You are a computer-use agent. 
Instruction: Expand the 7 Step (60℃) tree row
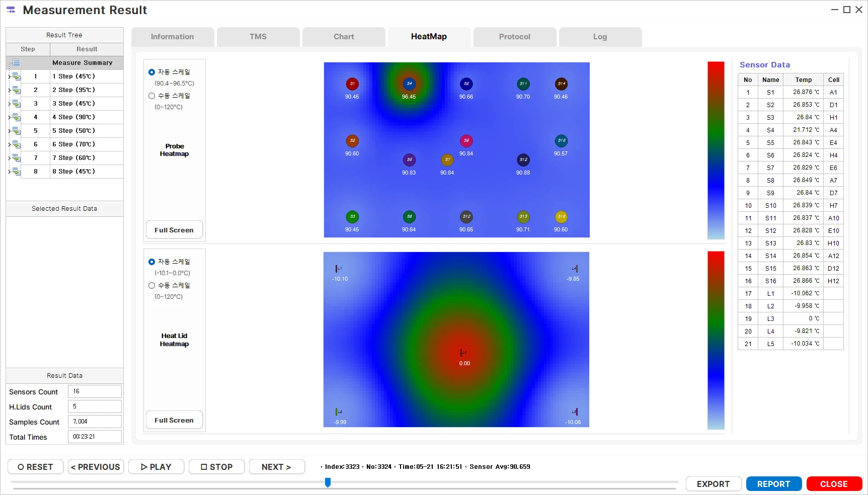(9, 158)
